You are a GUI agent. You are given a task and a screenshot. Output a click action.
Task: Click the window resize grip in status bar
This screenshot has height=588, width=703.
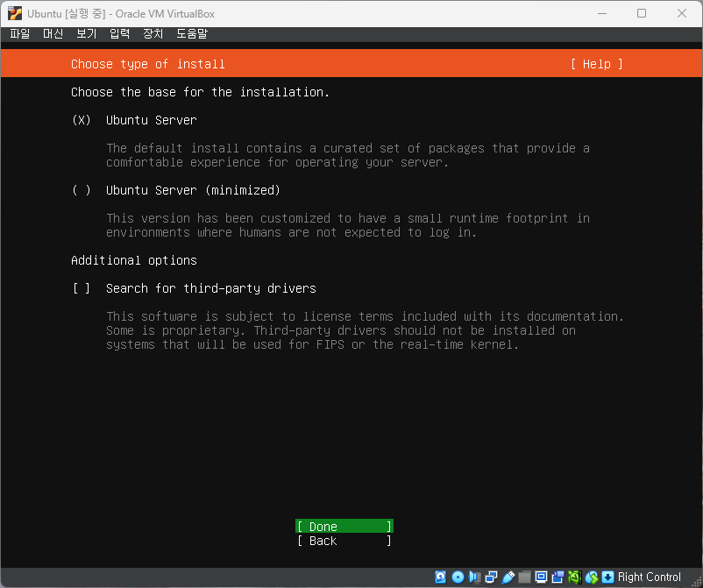[696, 580]
